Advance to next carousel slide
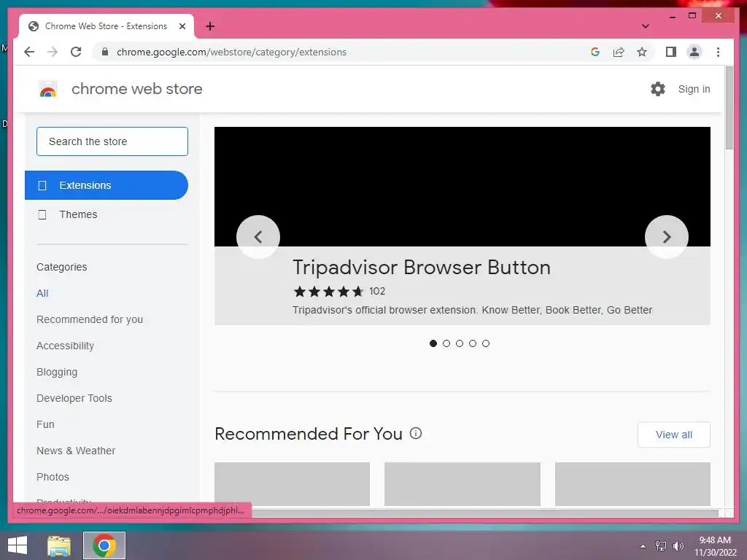 point(666,237)
